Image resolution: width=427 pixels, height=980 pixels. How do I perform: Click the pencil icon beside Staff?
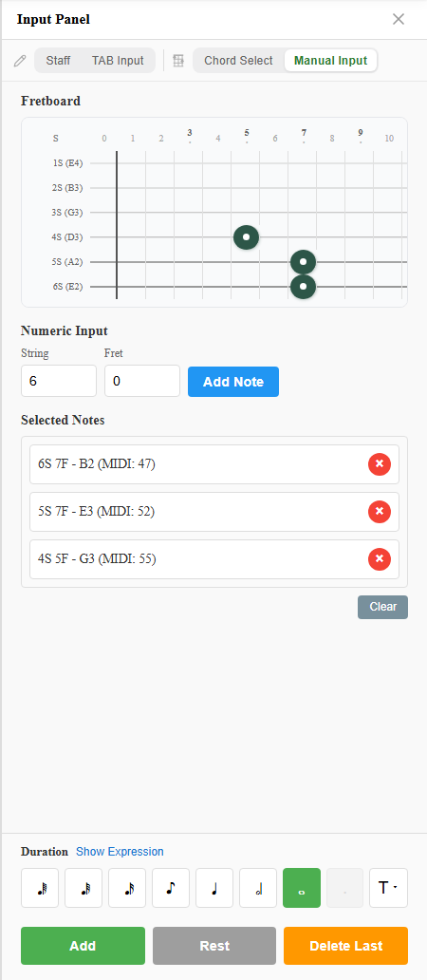20,61
